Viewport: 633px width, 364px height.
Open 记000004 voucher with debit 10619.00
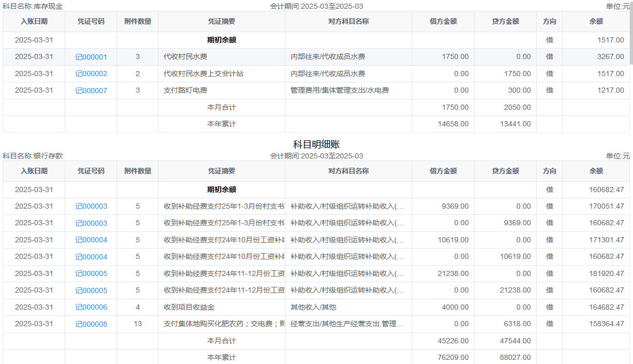(x=91, y=240)
